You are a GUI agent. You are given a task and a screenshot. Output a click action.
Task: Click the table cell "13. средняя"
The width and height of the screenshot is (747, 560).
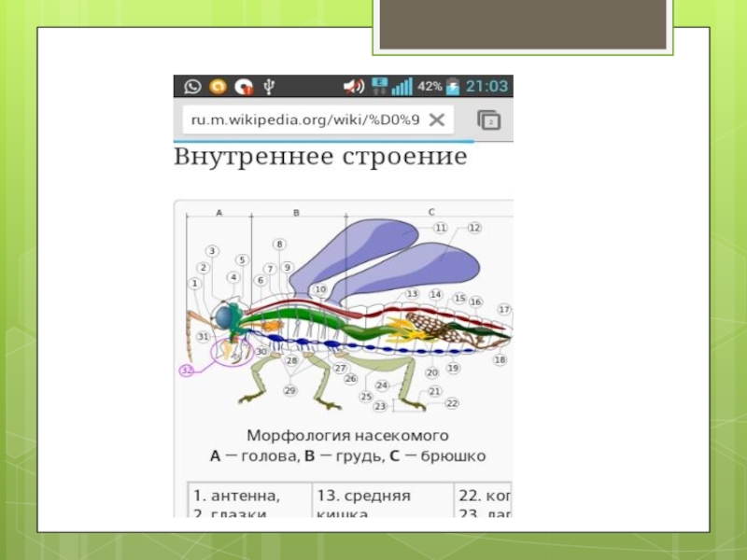363,496
